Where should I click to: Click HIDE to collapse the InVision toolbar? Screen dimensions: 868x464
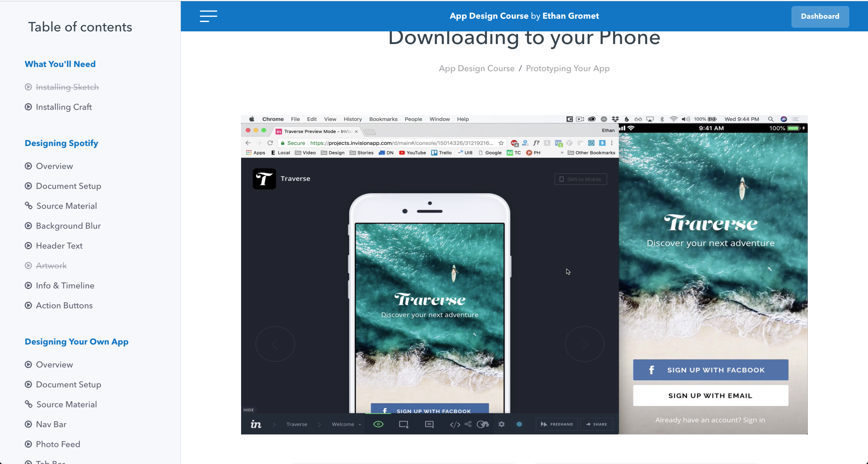248,410
